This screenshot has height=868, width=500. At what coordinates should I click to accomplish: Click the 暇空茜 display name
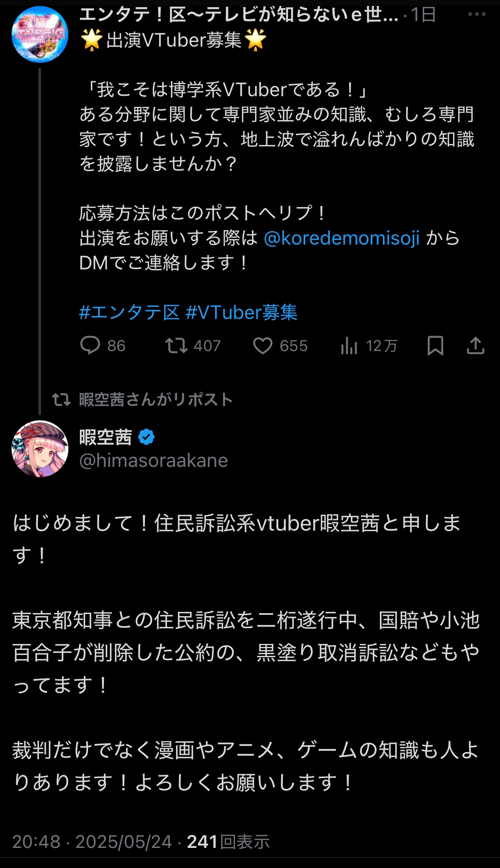[x=106, y=437]
